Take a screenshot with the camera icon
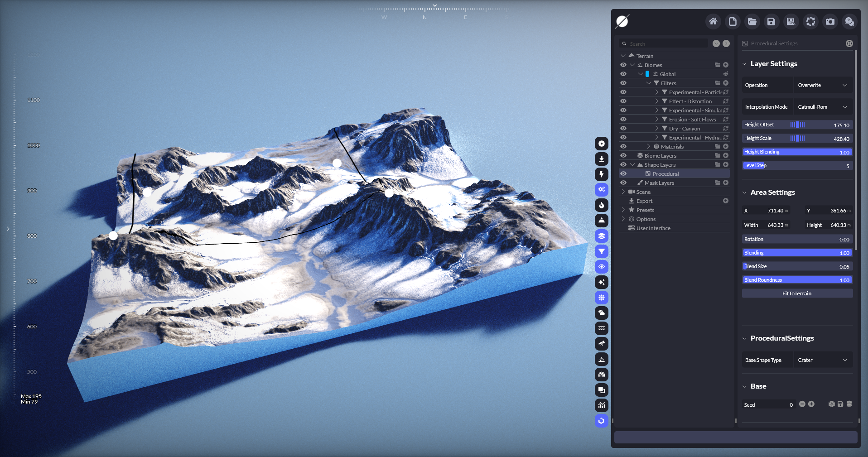Image resolution: width=868 pixels, height=457 pixels. click(830, 21)
